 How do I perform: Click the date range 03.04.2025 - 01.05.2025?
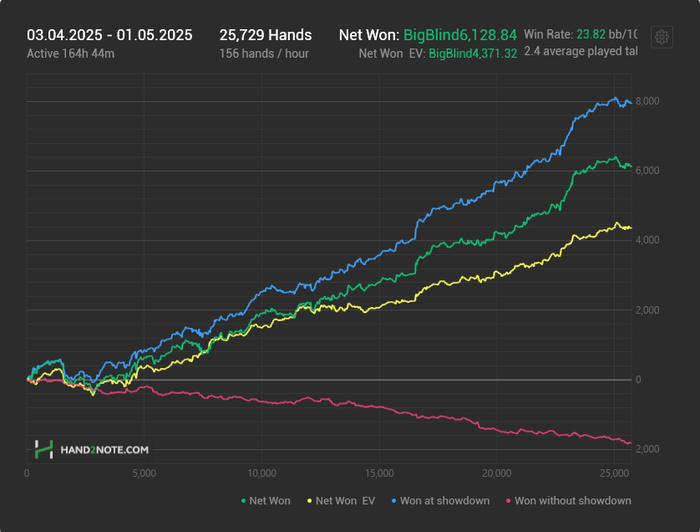[109, 35]
